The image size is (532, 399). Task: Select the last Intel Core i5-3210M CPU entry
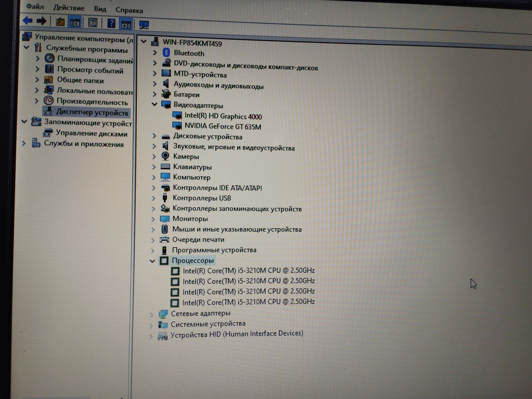[248, 302]
